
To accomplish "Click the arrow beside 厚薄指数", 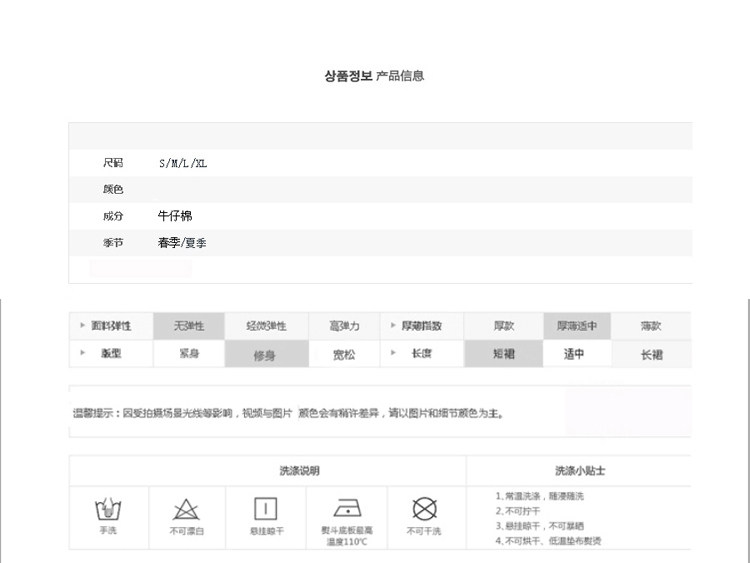I will coord(393,325).
